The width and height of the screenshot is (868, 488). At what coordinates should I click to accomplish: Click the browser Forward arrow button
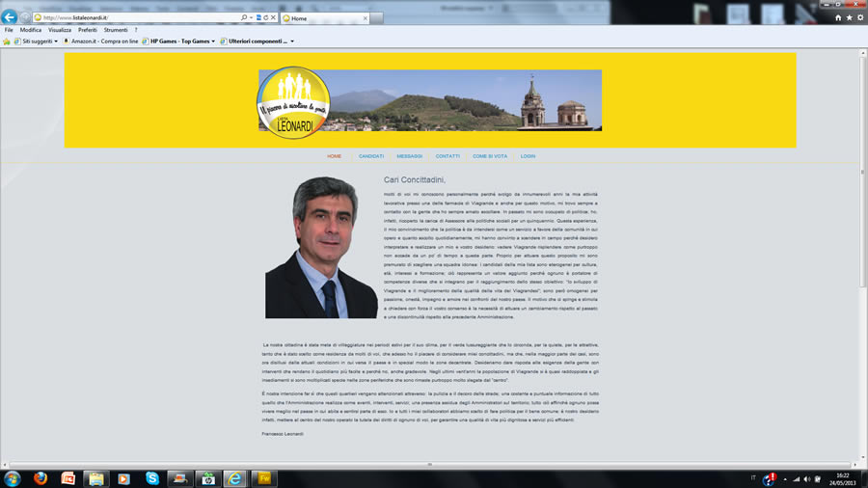[x=25, y=17]
